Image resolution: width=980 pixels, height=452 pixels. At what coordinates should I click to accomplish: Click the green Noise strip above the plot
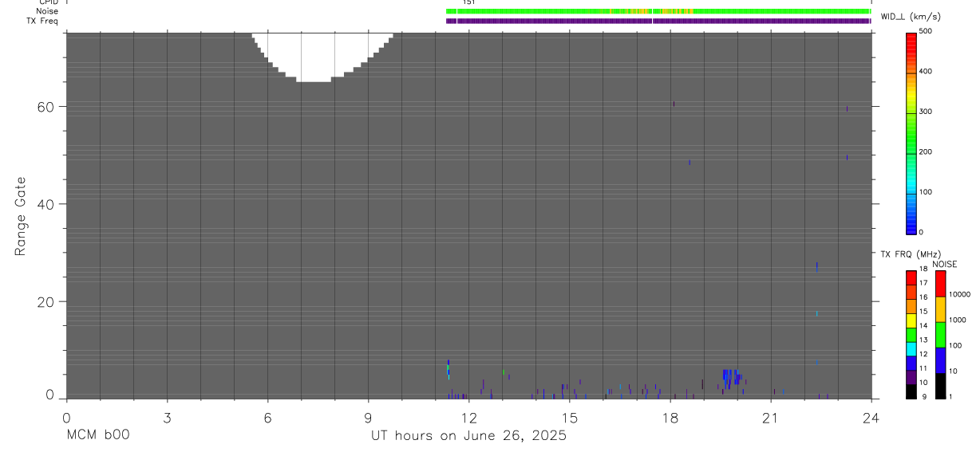pos(658,11)
